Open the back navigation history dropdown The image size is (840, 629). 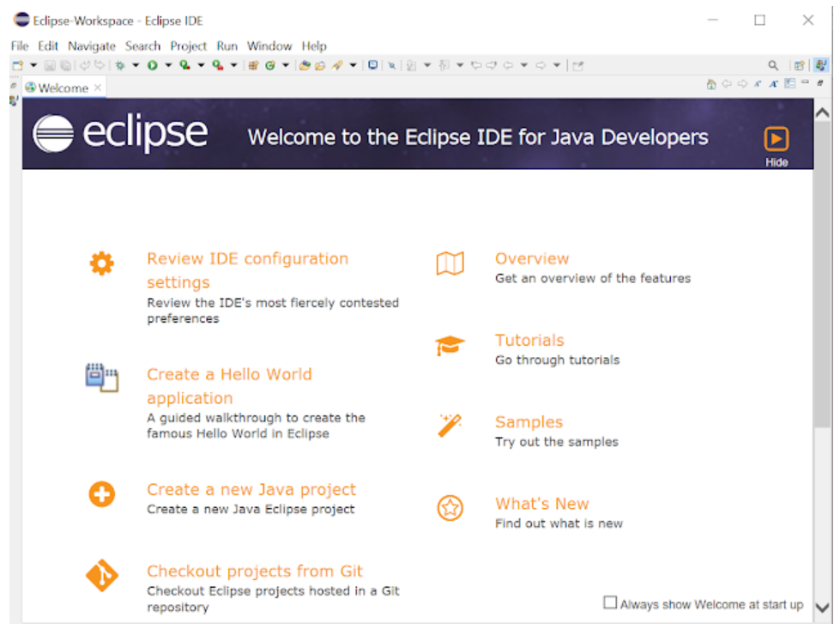tap(524, 65)
